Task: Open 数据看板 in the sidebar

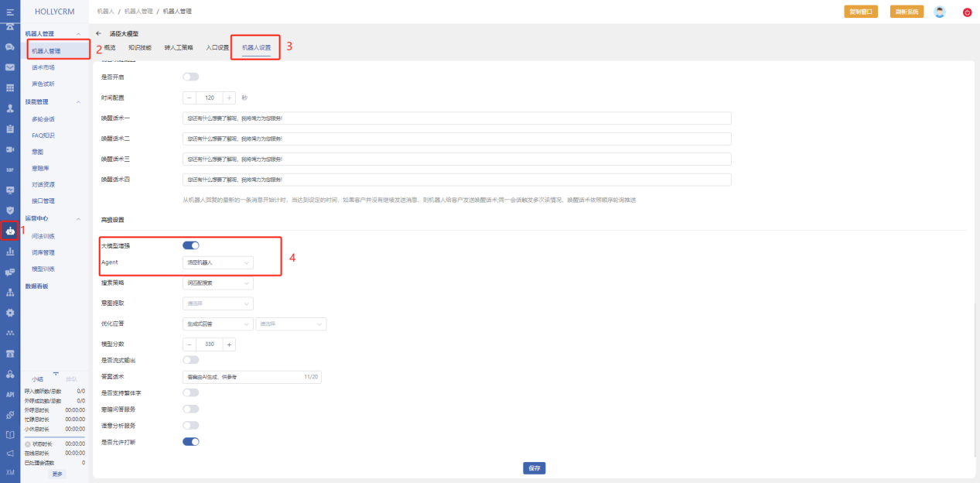Action: [x=37, y=286]
